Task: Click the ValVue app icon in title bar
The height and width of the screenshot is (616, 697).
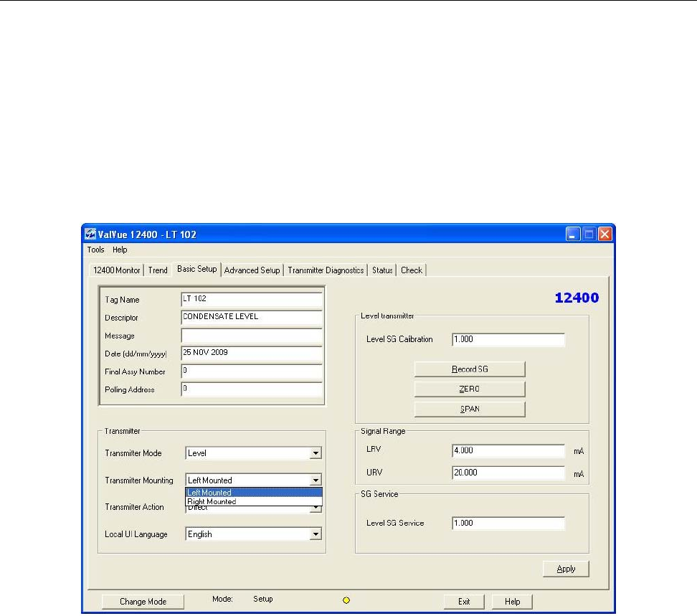Action: click(x=90, y=234)
